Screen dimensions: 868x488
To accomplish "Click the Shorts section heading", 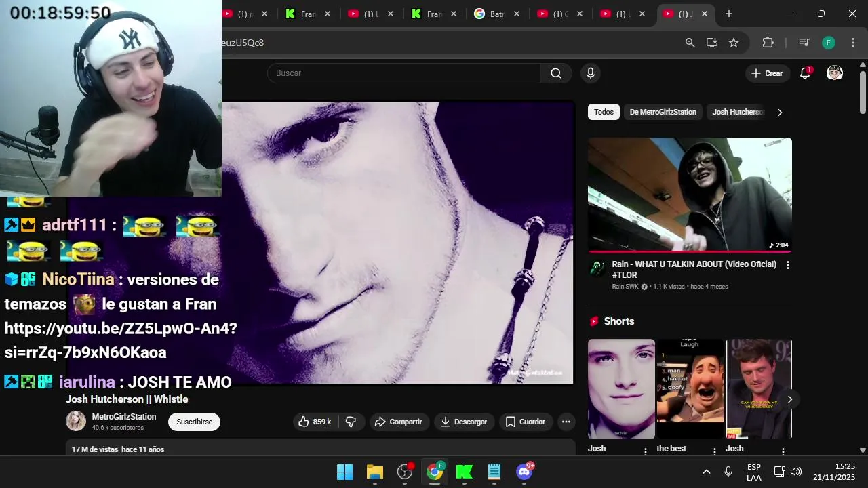I will [x=618, y=321].
